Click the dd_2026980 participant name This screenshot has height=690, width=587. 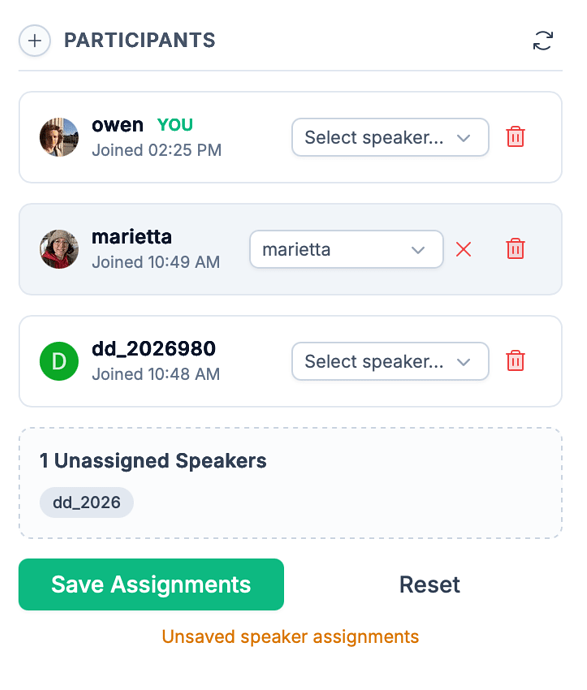[154, 349]
